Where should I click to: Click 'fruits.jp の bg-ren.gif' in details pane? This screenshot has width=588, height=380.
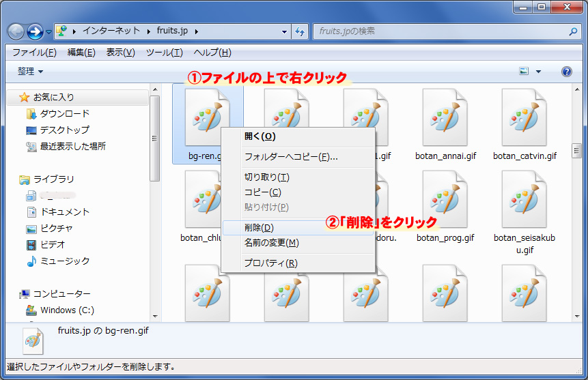(x=103, y=330)
